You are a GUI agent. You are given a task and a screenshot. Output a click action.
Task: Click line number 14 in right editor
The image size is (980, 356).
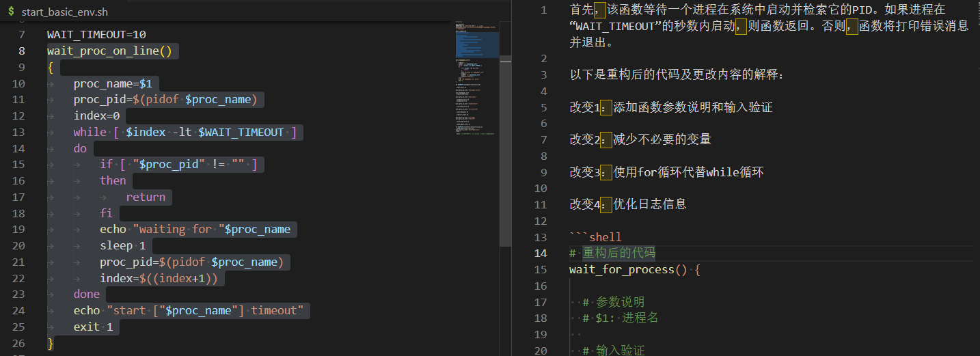click(x=540, y=253)
